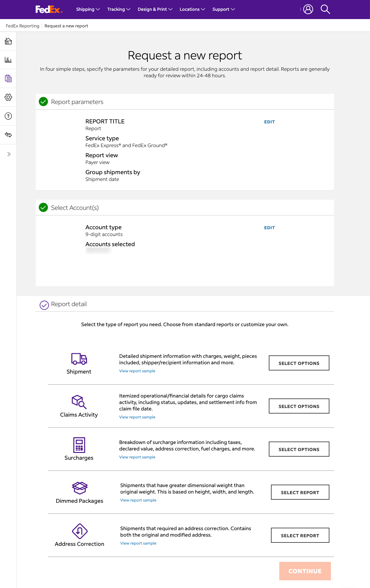The image size is (370, 588).
Task: Click the Continue button
Action: 305,571
